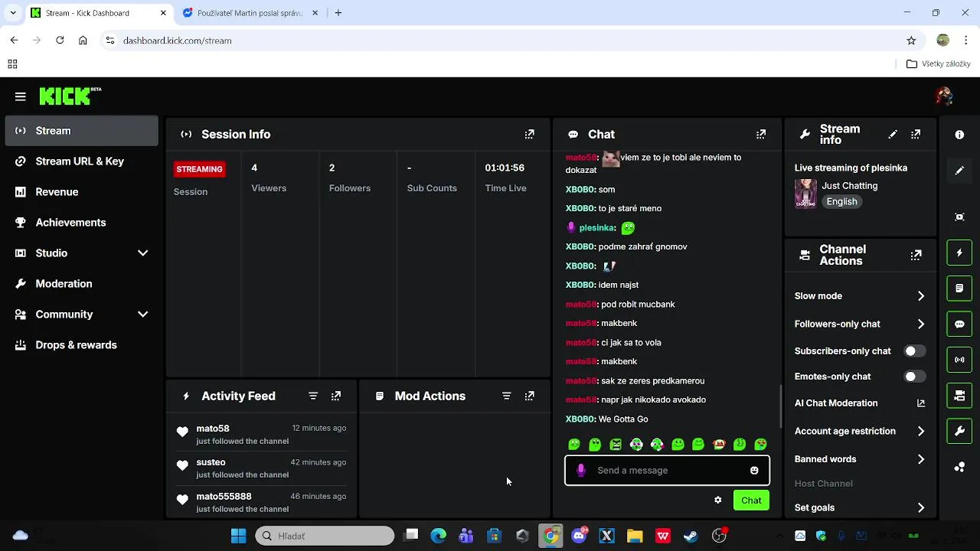Toggle Activity Feed lightning icon in right rail

point(959,253)
